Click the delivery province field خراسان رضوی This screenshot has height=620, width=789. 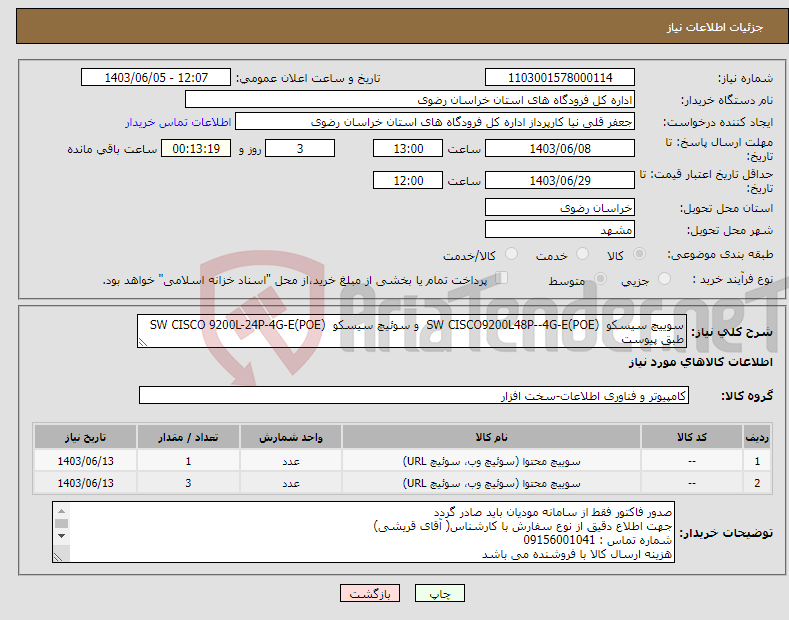[x=560, y=207]
